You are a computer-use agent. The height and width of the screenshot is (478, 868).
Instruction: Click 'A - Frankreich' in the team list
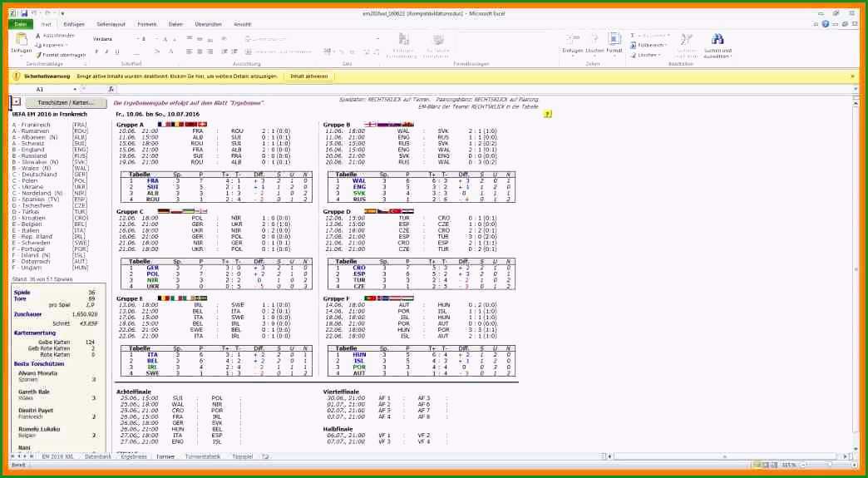pos(32,125)
